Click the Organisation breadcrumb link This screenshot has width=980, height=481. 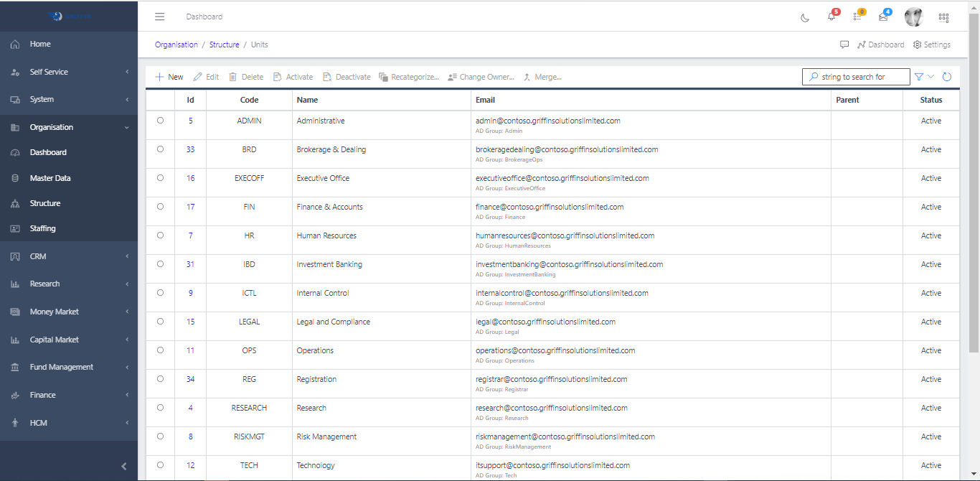(176, 45)
